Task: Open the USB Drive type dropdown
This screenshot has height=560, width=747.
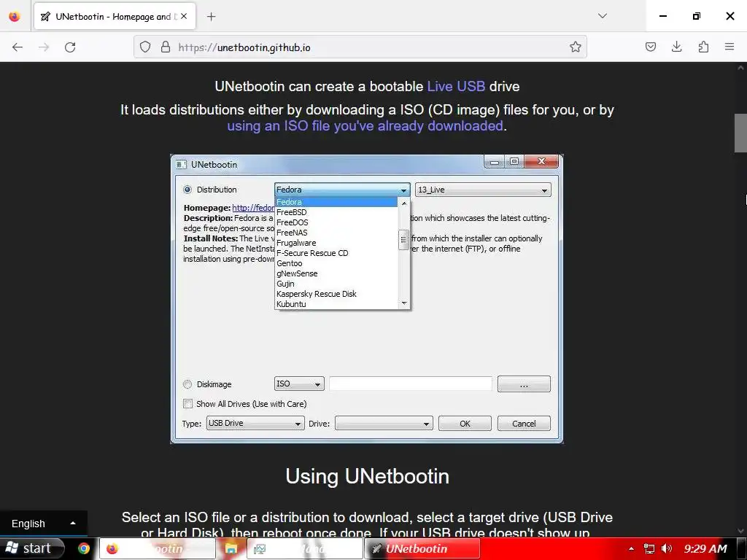Action: pos(255,423)
